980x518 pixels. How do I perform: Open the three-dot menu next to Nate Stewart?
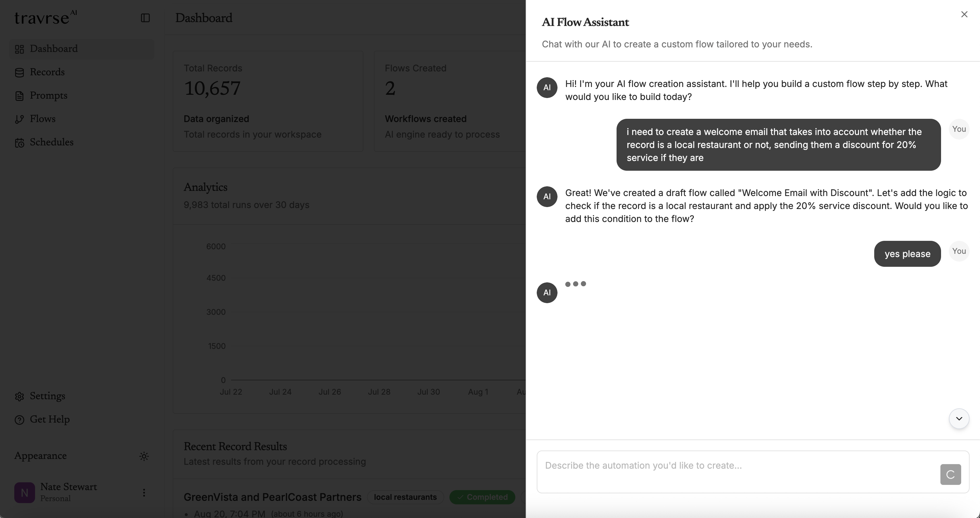(144, 492)
